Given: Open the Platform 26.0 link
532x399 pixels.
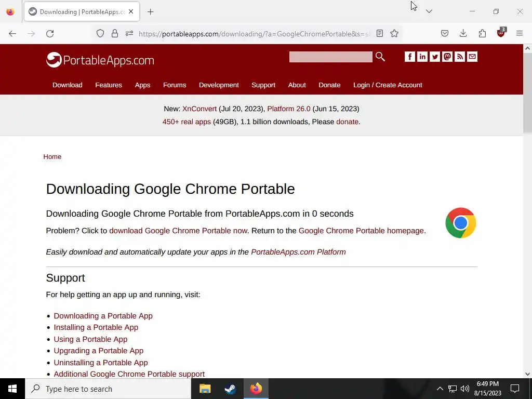Looking at the screenshot, I should tap(289, 109).
